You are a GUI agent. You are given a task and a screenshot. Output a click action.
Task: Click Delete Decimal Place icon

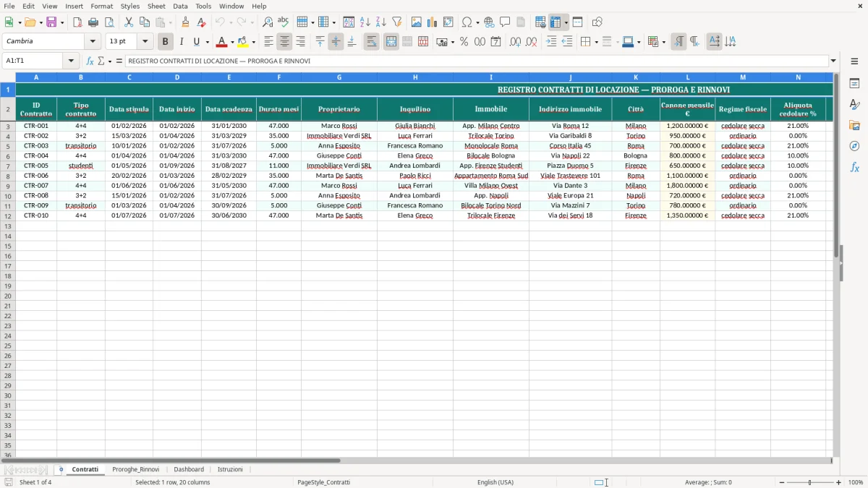[532, 42]
